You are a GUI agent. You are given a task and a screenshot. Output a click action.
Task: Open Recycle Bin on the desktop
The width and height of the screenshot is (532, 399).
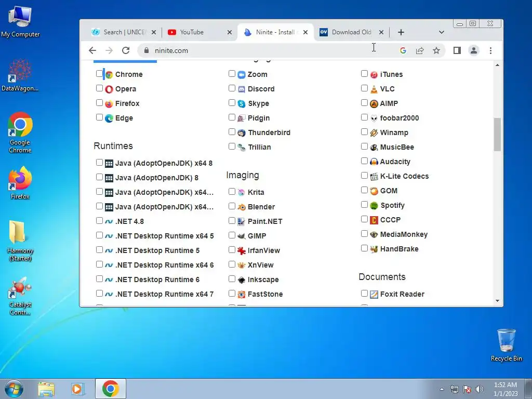coord(506,345)
